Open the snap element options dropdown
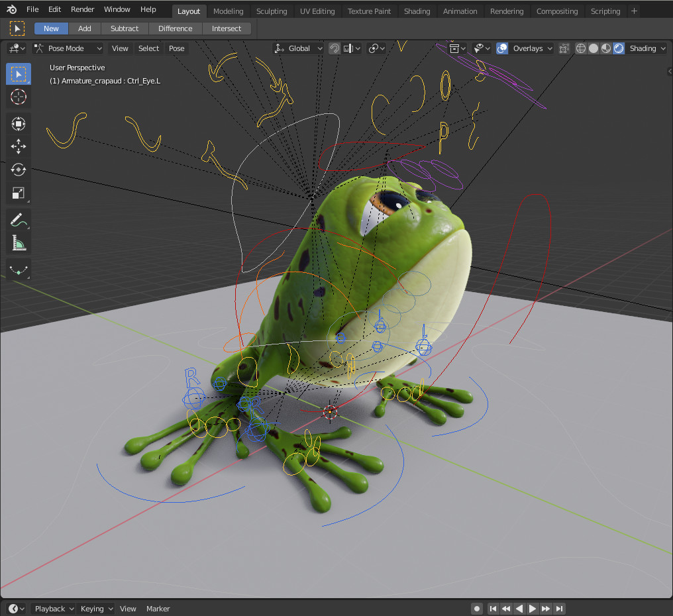The height and width of the screenshot is (616, 673). tap(352, 48)
